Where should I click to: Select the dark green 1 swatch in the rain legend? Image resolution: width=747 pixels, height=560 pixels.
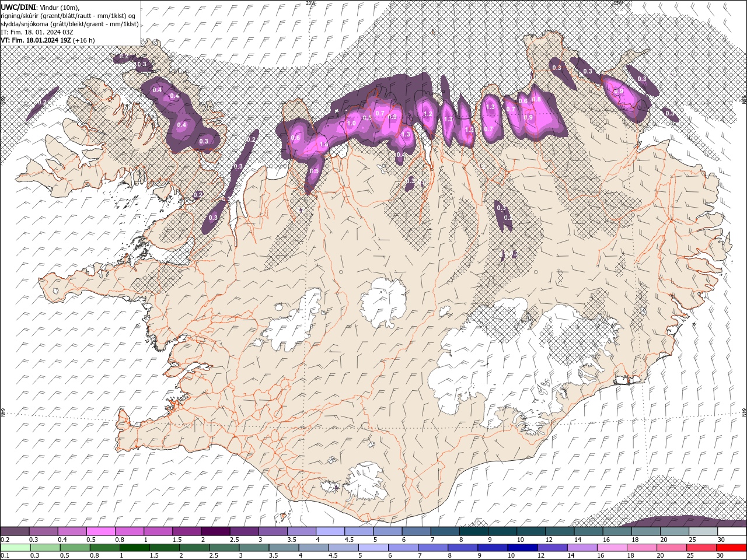point(135,548)
